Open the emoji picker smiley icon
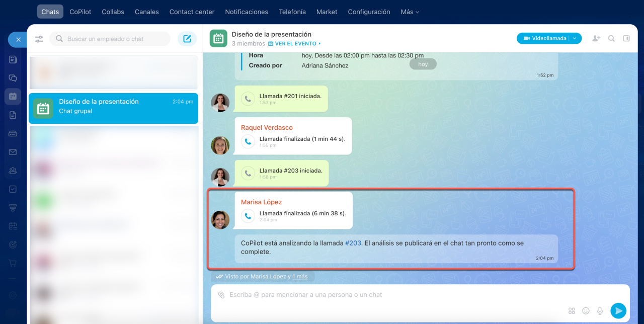This screenshot has width=644, height=324. click(x=586, y=311)
